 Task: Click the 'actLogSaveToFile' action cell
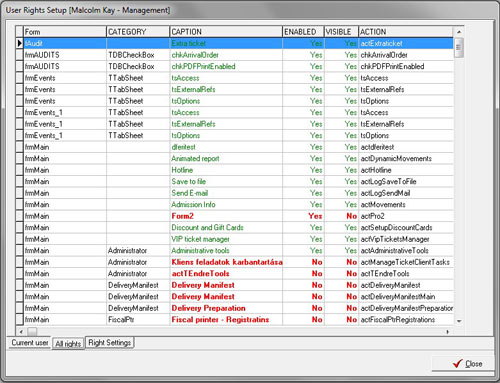406,181
